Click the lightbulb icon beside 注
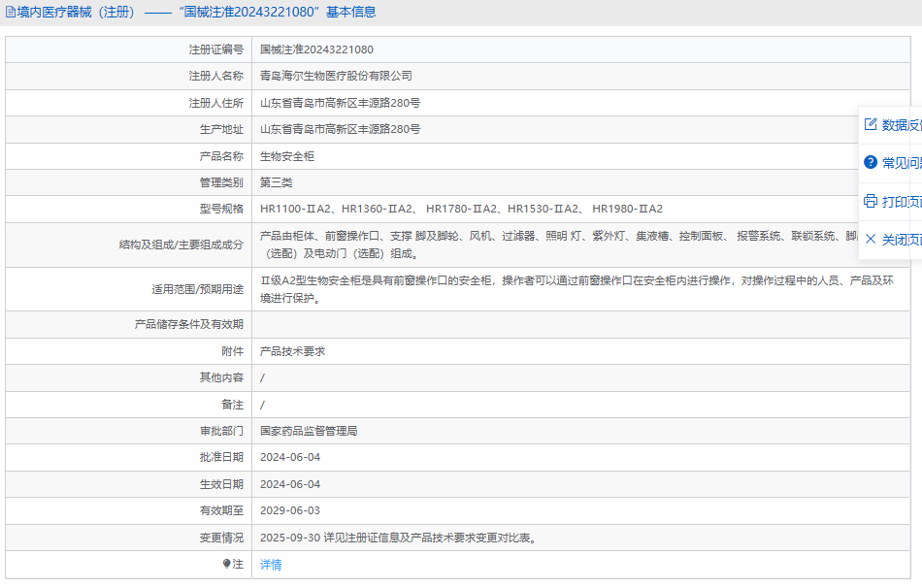The width and height of the screenshot is (922, 588). 226,564
